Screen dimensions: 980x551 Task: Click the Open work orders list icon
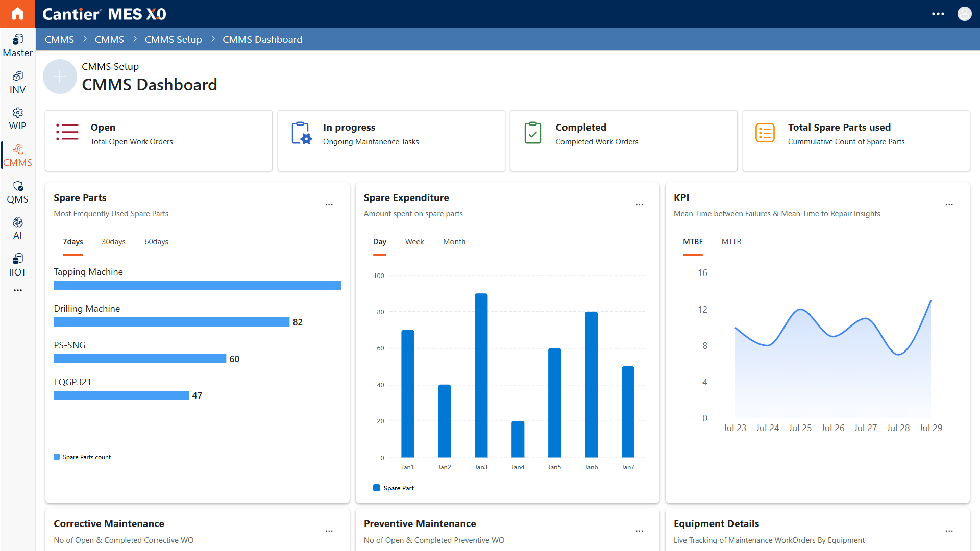coord(67,132)
